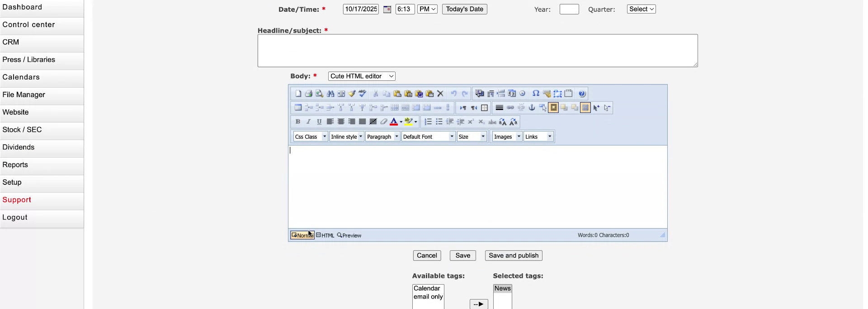Open the AM/PM dropdown
This screenshot has height=309, width=868.
click(x=427, y=9)
